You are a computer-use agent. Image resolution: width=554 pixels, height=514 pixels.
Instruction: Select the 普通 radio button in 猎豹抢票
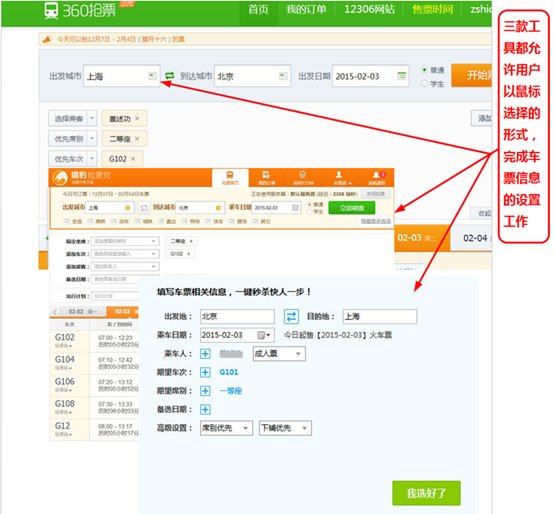(x=310, y=205)
